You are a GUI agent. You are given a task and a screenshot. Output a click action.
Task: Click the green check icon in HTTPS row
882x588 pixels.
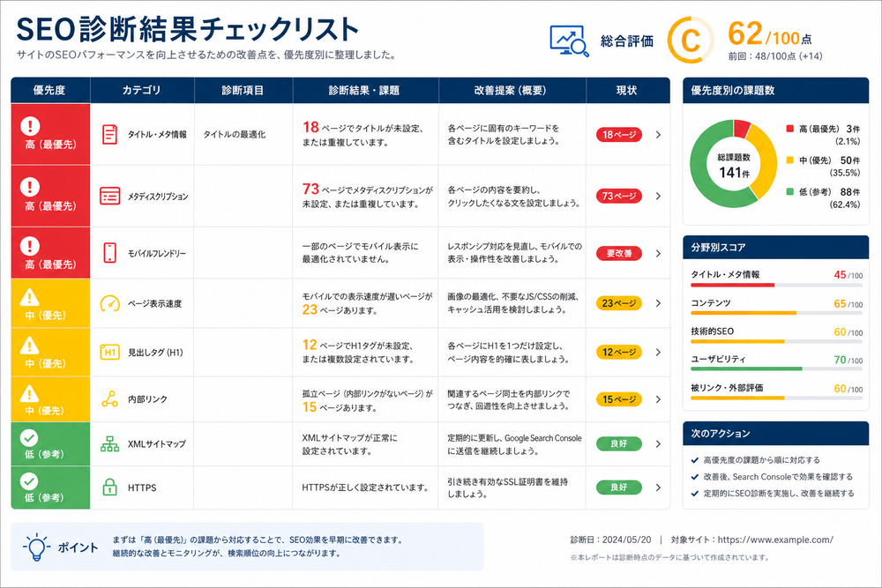[29, 481]
